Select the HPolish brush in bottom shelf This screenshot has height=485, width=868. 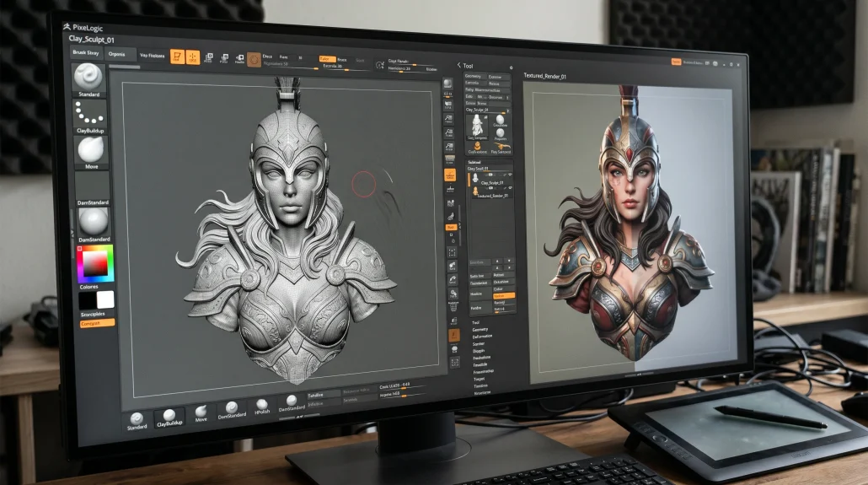tap(262, 407)
